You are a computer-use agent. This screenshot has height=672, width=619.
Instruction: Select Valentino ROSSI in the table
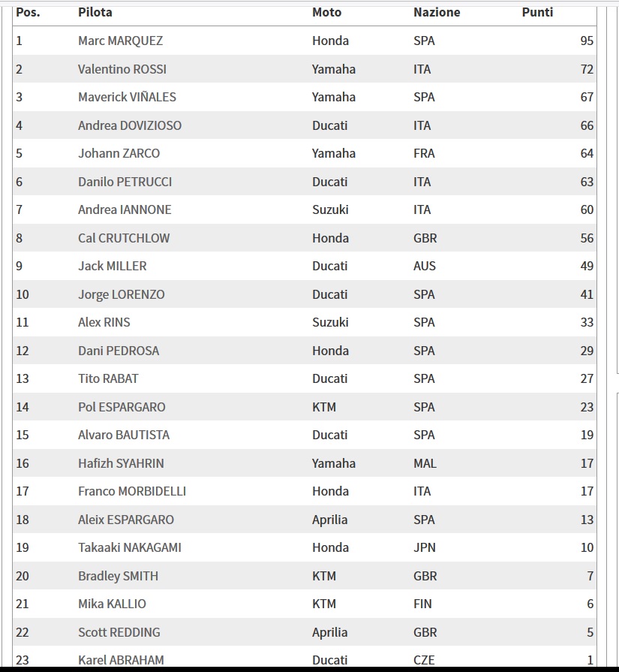point(122,69)
